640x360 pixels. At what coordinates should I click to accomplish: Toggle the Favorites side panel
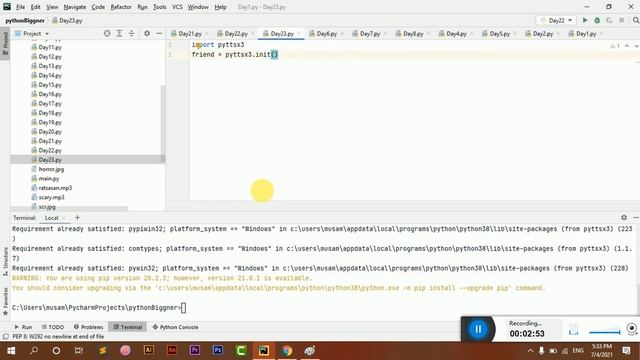point(5,301)
